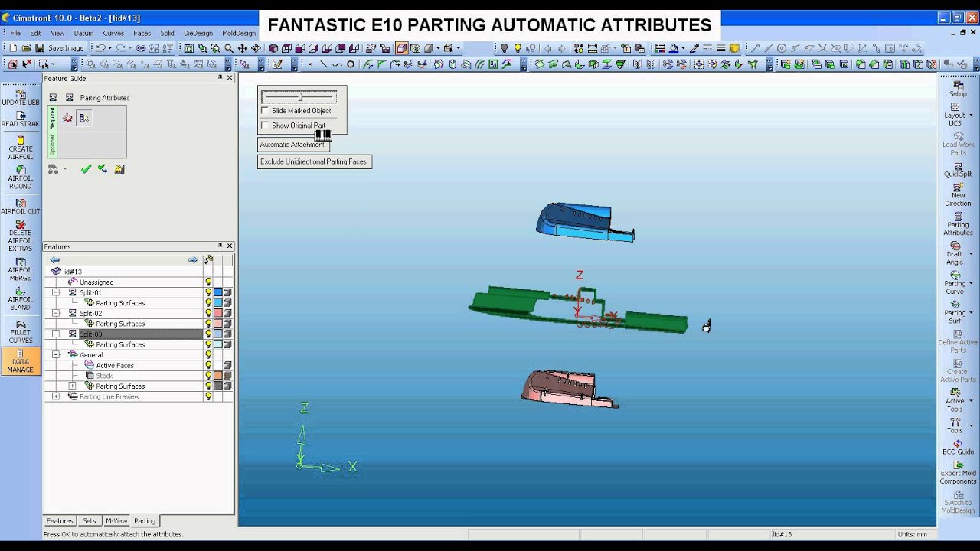Click the Split-01 blue color swatch

218,292
